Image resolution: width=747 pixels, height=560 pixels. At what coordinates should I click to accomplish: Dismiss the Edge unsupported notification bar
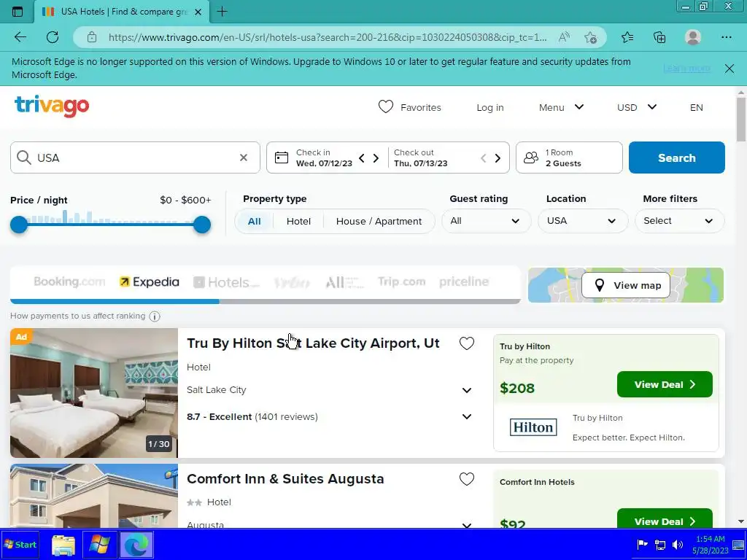(729, 68)
